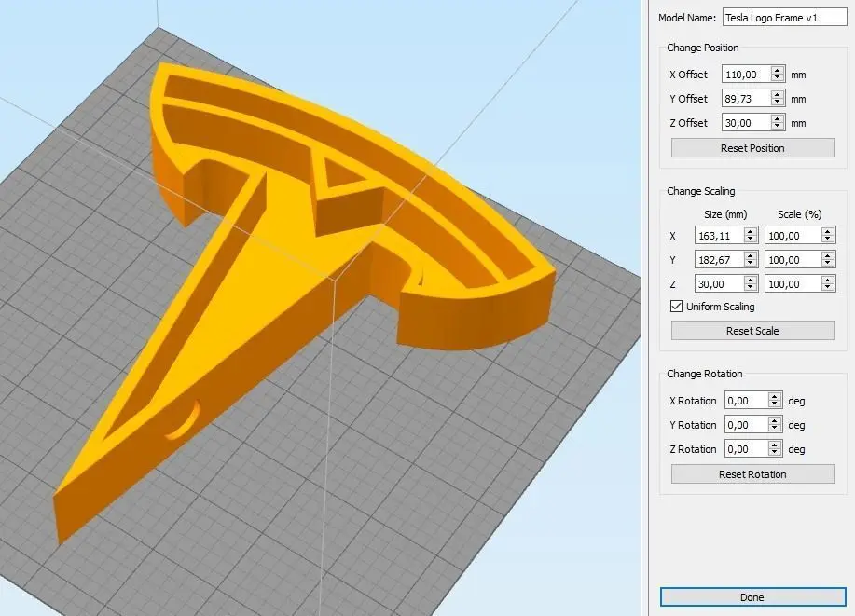Increase X Size with up arrow

point(751,231)
